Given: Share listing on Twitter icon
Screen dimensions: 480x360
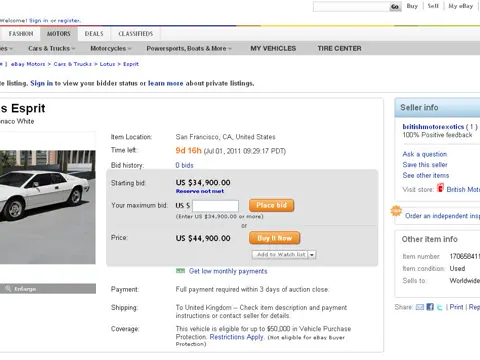Looking at the screenshot, I should 440,307.
